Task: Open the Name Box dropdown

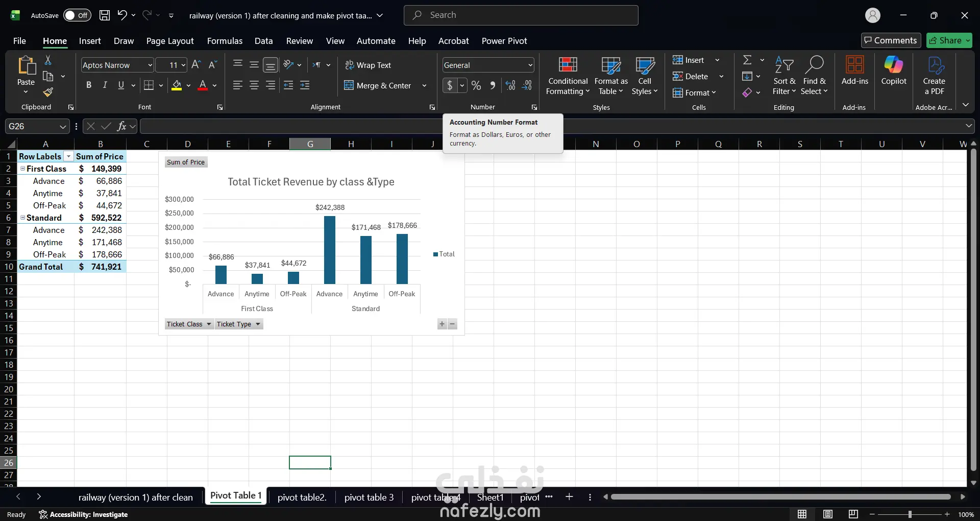Action: pos(63,126)
